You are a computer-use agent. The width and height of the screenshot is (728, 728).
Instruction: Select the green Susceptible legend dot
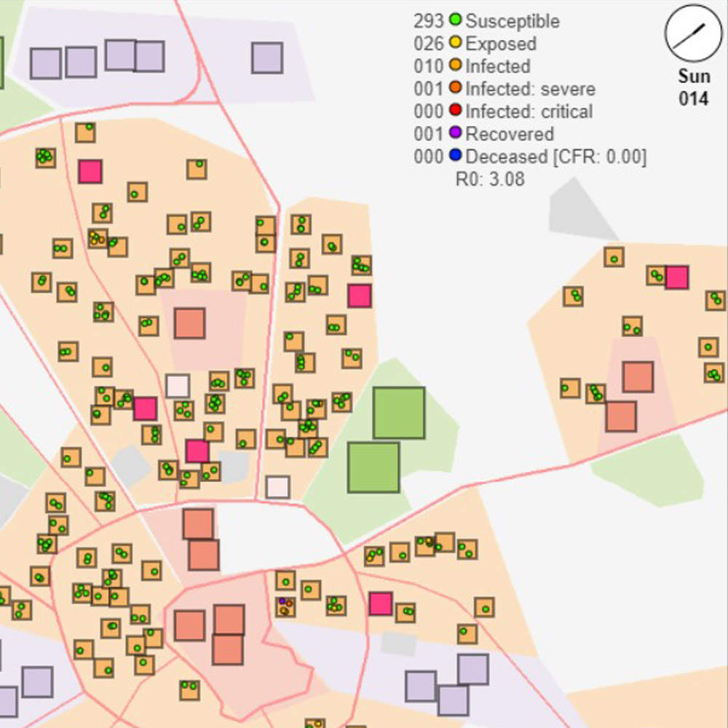click(x=456, y=21)
